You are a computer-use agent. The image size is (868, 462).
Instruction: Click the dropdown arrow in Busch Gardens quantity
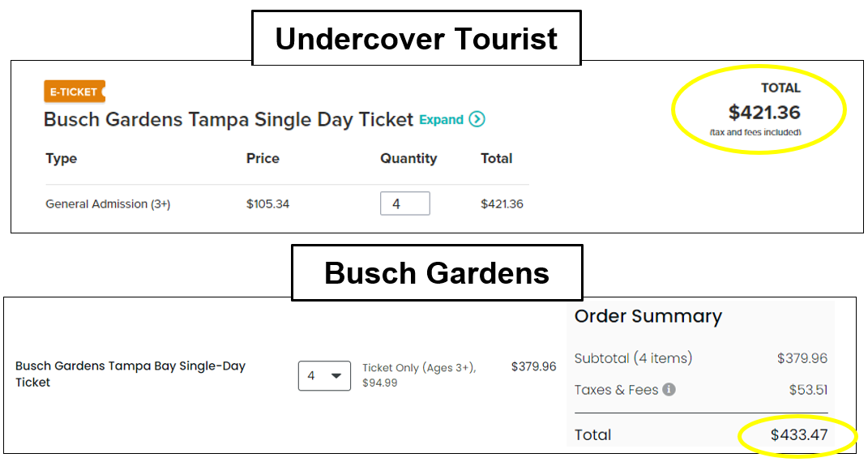[x=336, y=376]
